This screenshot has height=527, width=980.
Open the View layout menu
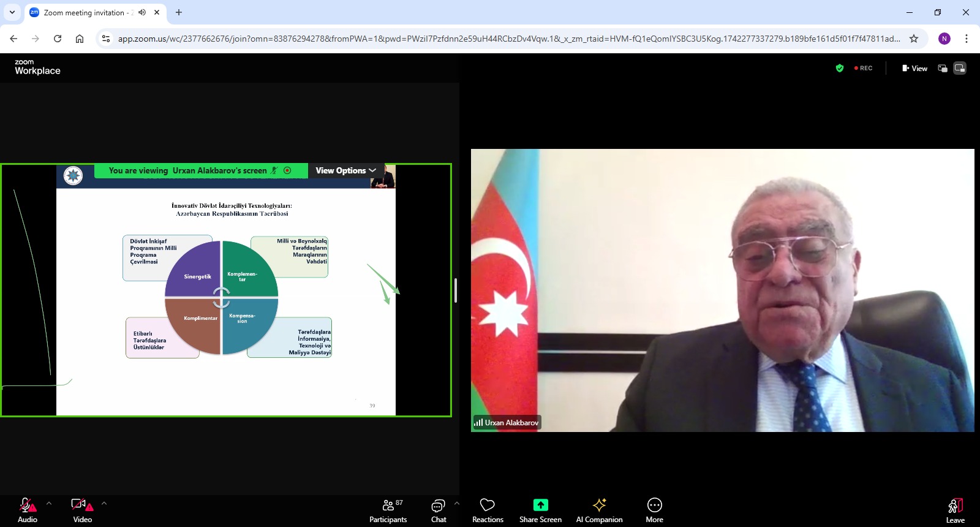[x=914, y=68]
